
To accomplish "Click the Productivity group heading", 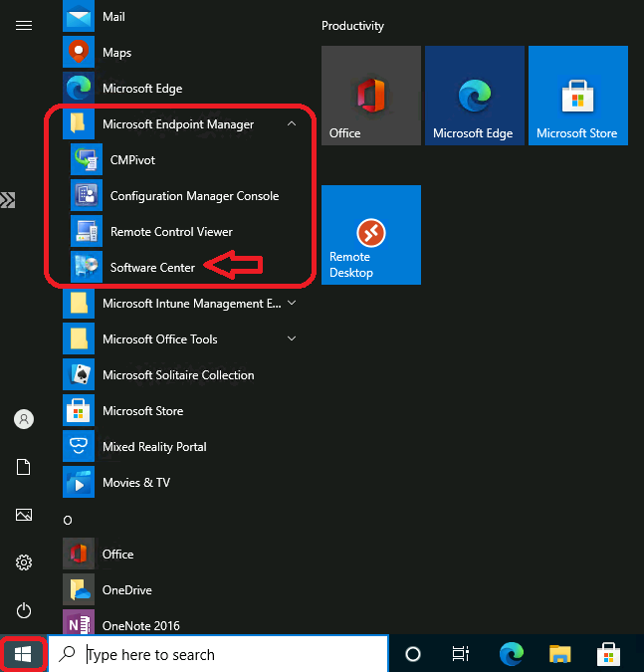I will tap(352, 26).
